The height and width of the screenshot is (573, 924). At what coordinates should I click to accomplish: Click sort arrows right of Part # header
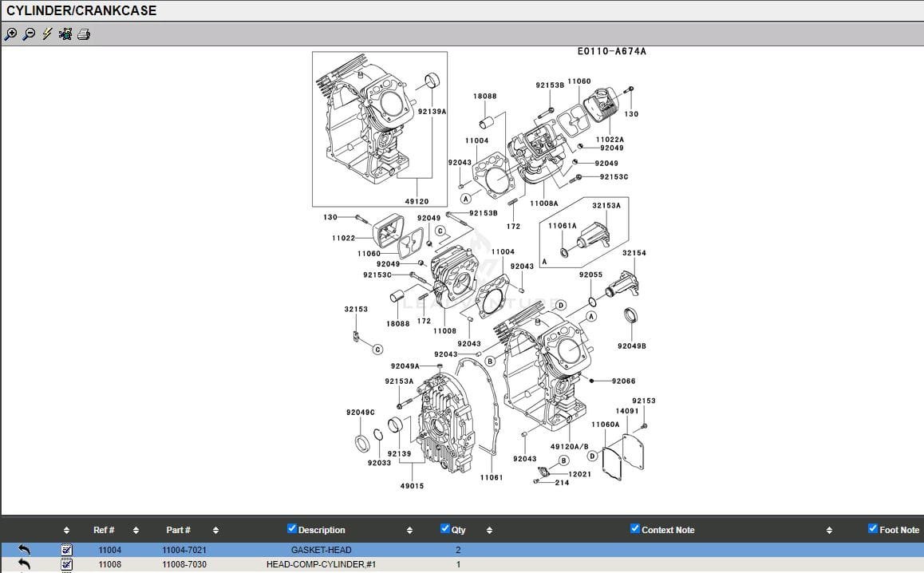(215, 530)
